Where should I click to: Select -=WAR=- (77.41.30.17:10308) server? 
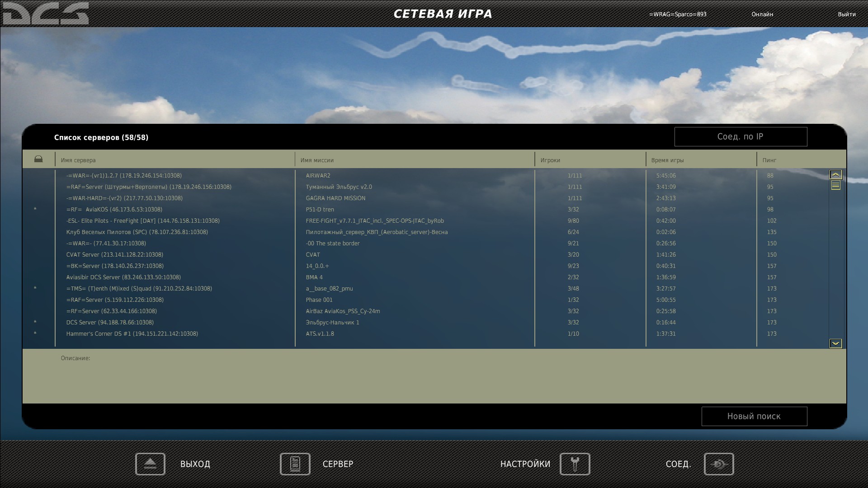[106, 243]
